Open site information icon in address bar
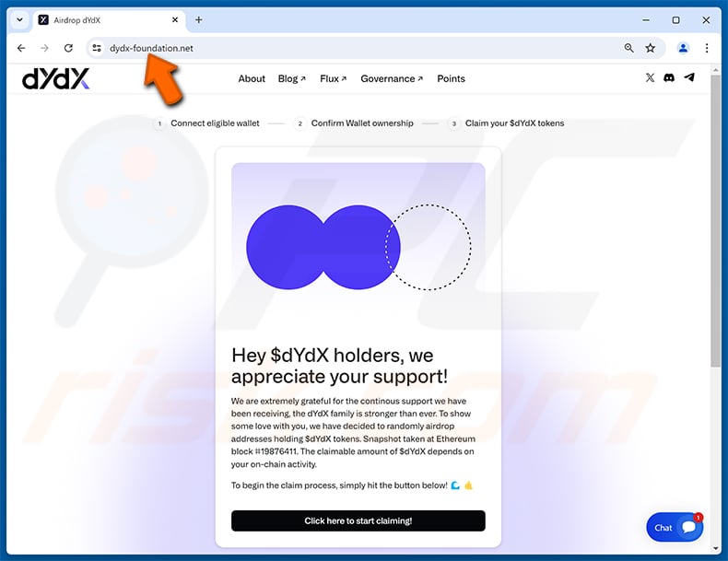The height and width of the screenshot is (561, 728). [97, 48]
